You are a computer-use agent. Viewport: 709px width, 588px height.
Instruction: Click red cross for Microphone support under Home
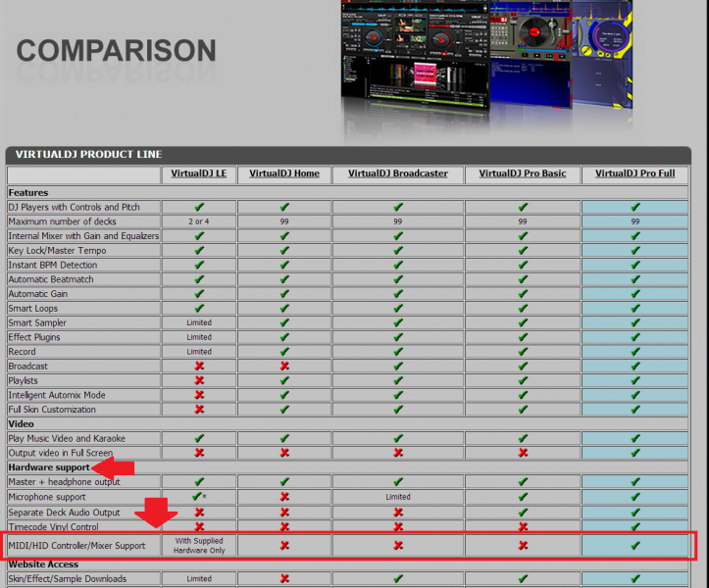coord(284,497)
